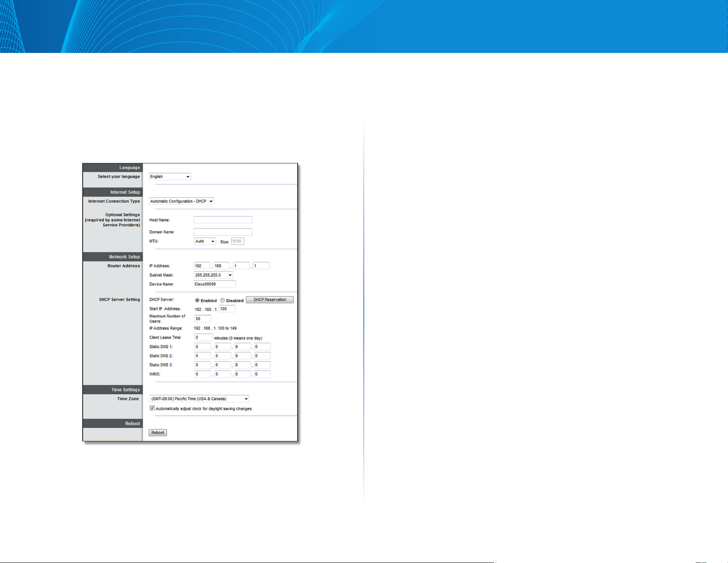Open the language selection dropdown
Screen dimensions: 728x563
(169, 177)
